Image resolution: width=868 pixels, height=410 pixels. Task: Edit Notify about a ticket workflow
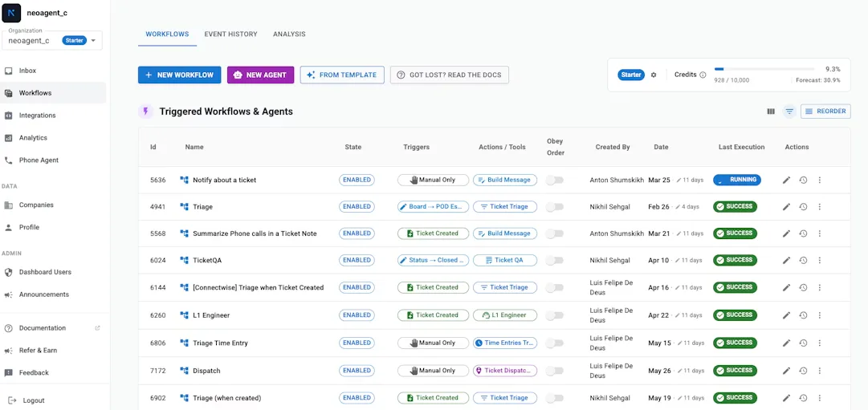pyautogui.click(x=786, y=180)
